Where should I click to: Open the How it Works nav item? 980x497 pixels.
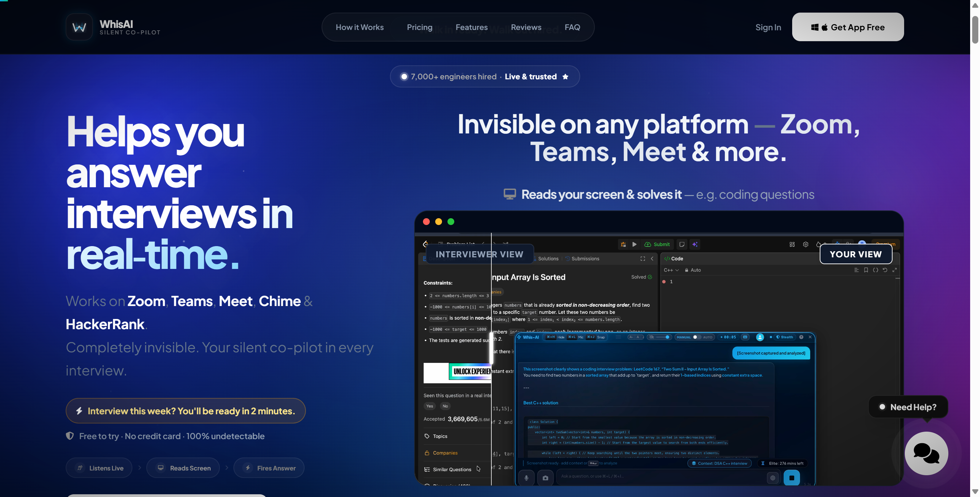[x=360, y=27]
